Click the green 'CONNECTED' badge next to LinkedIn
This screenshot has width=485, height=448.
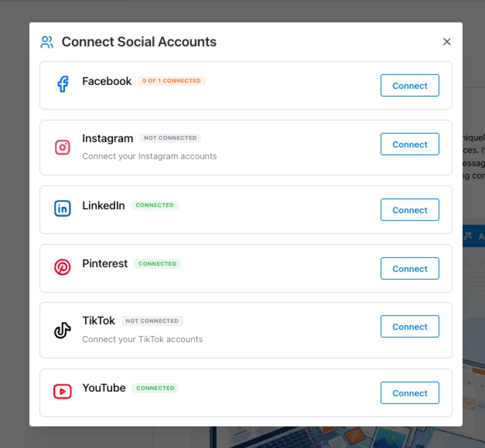point(155,205)
